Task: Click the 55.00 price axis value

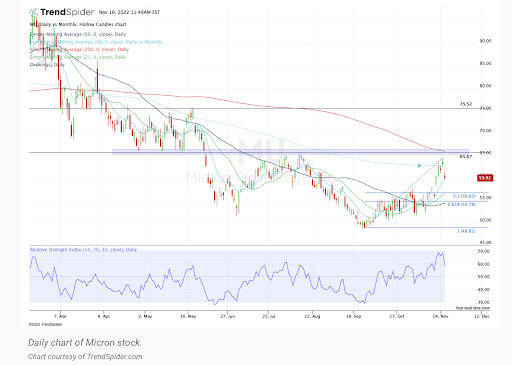Action: point(485,198)
